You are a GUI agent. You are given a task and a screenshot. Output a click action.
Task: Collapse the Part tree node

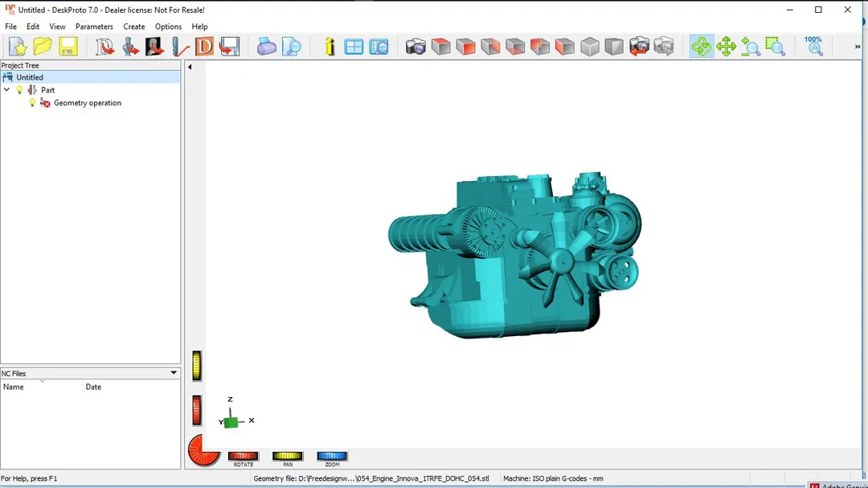point(6,90)
